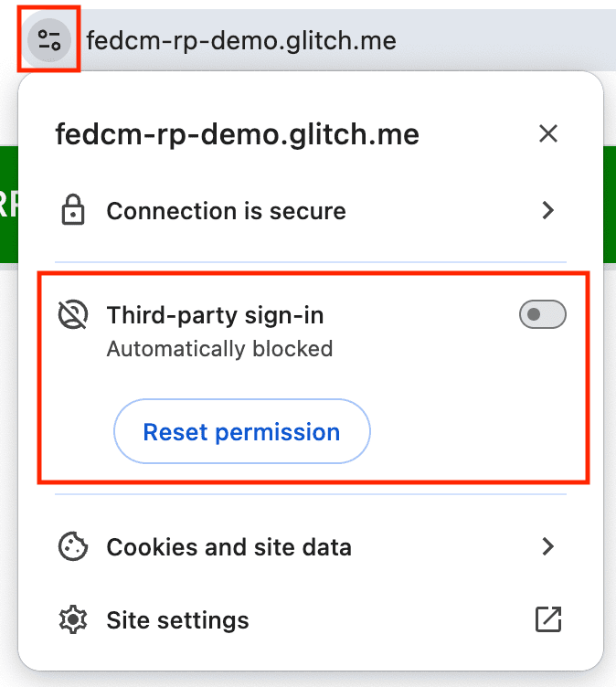Open Cookies and site data entry
Image resolution: width=616 pixels, height=687 pixels.
[228, 547]
